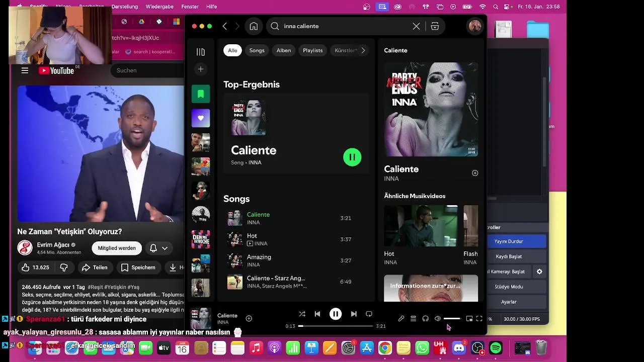Open the green bookmark Episodes tile
Viewport: 644px width, 362px height.
[x=201, y=94]
